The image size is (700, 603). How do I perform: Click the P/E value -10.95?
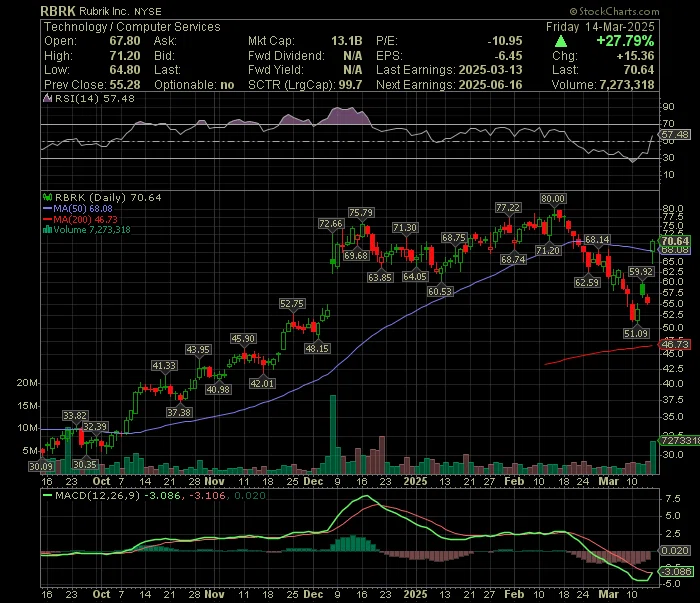click(x=505, y=41)
